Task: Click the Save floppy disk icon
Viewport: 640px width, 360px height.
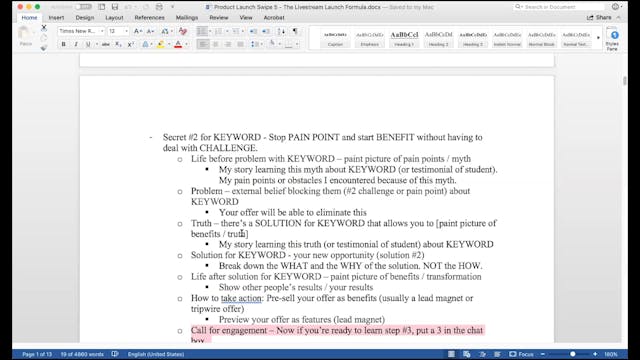Action: 115,7
